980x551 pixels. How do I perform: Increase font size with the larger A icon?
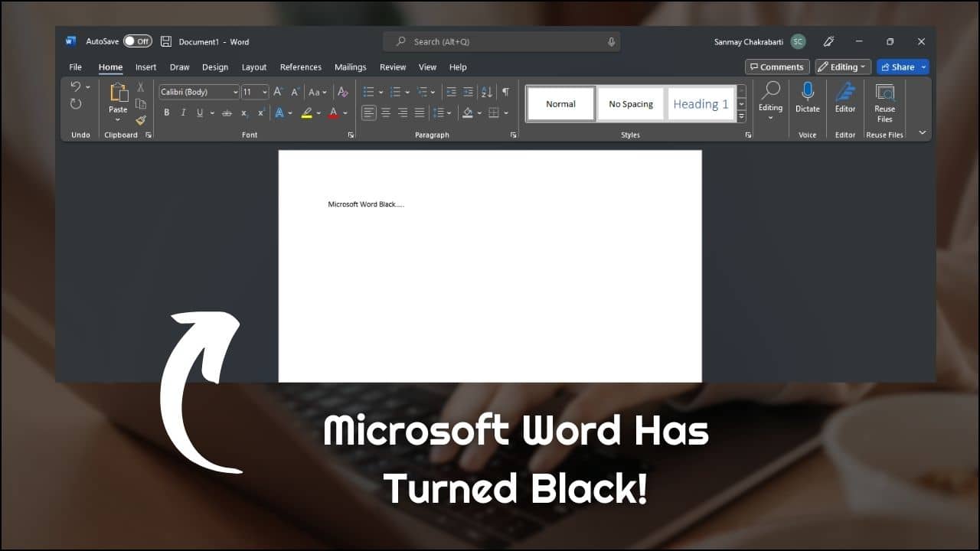tap(278, 92)
